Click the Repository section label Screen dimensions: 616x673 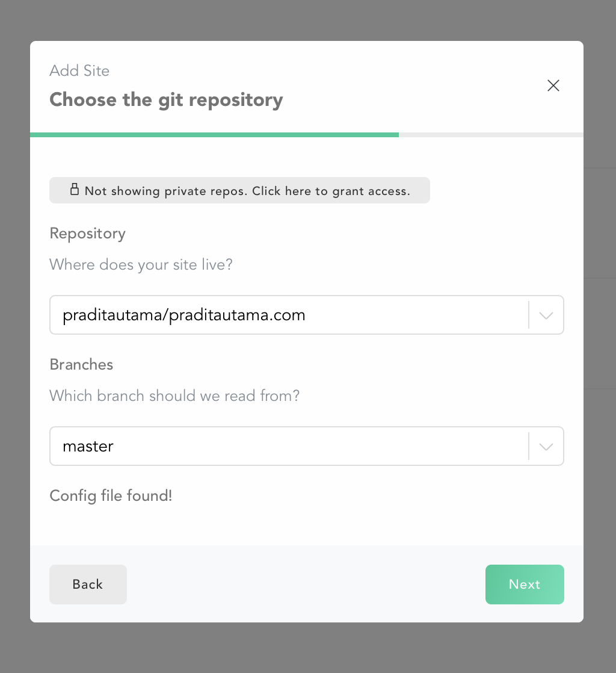click(87, 234)
